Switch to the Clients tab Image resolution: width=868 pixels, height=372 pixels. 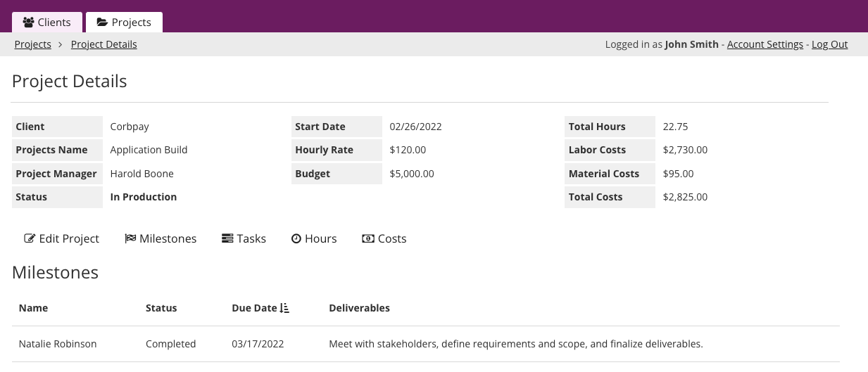47,23
